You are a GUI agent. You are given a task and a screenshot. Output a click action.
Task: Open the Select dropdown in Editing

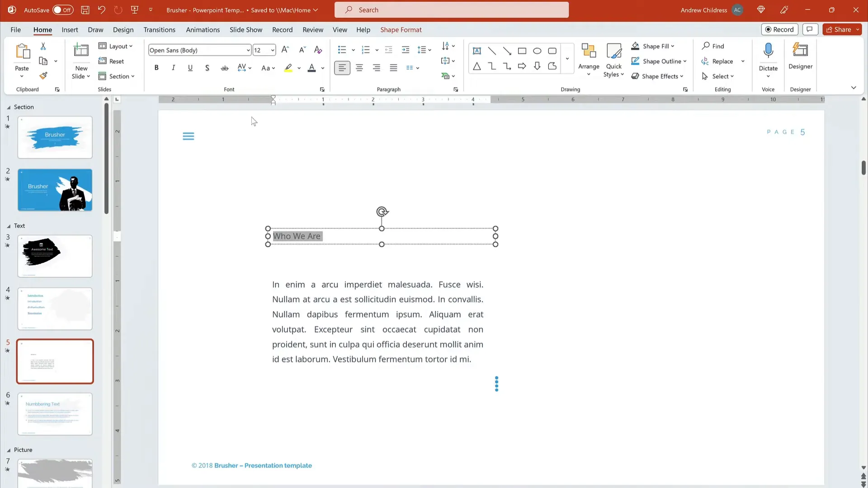tap(717, 76)
